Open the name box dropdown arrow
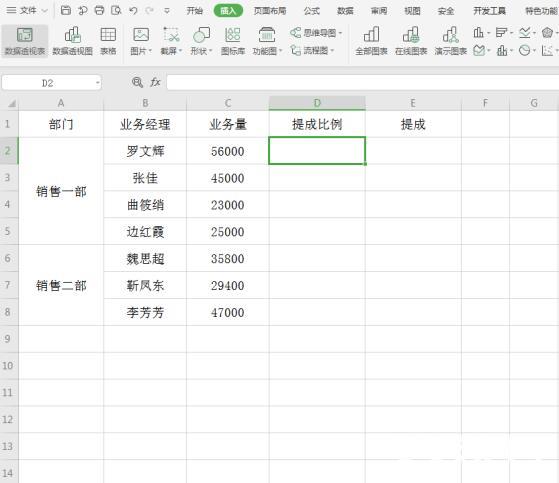The width and height of the screenshot is (559, 483). click(x=97, y=83)
